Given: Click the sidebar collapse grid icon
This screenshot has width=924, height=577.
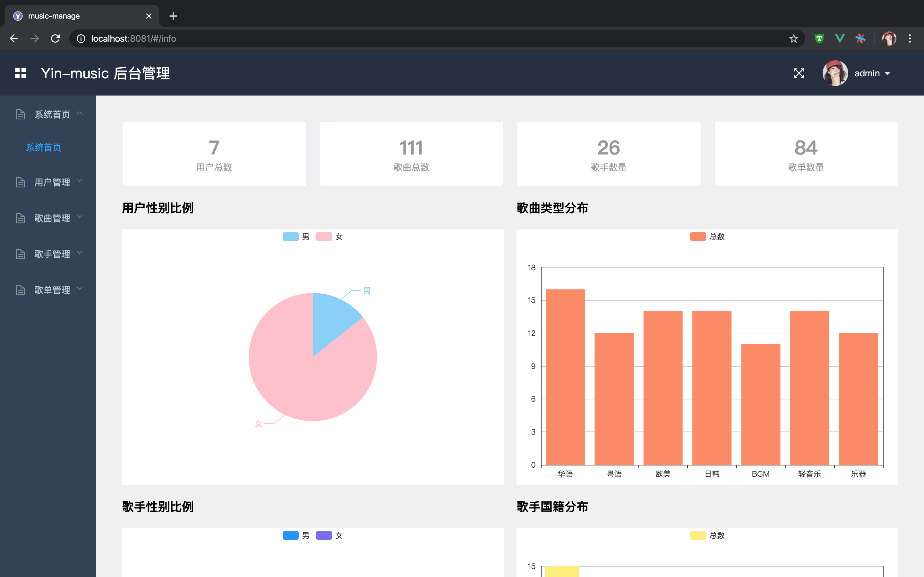Looking at the screenshot, I should (20, 73).
